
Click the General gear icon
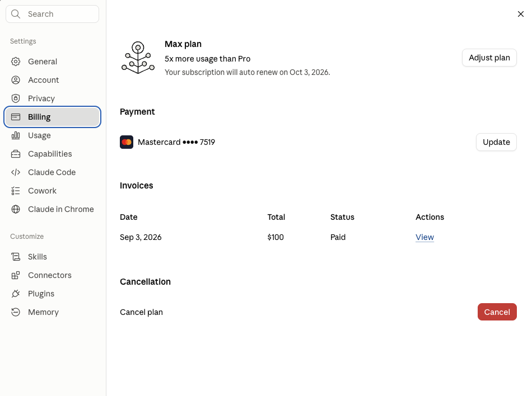click(16, 62)
